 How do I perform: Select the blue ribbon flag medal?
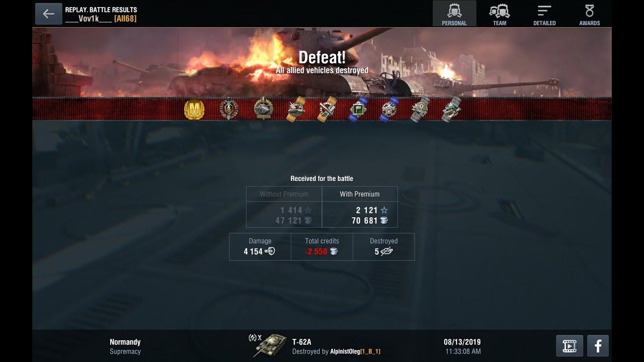(x=358, y=109)
